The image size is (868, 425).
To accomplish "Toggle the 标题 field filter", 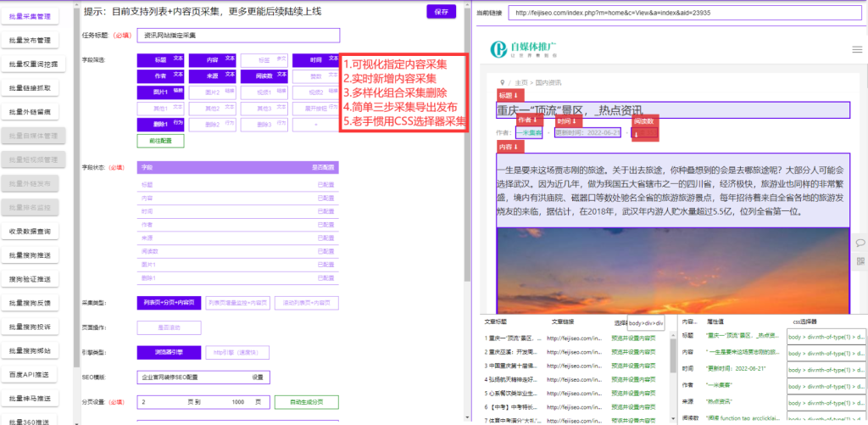I will [x=160, y=60].
